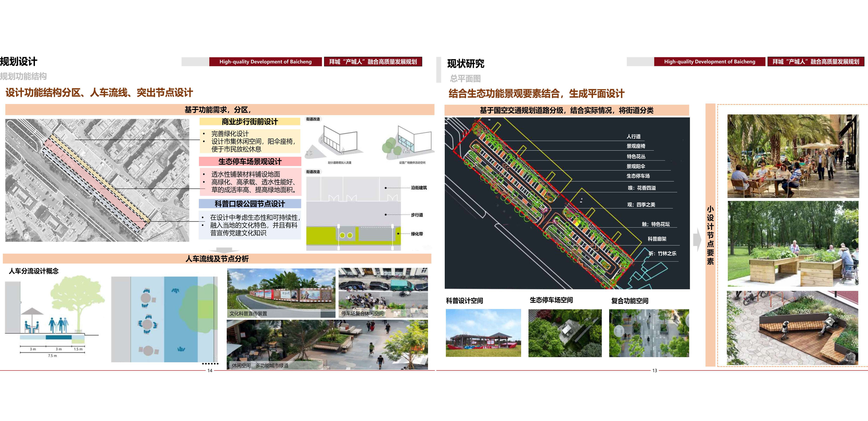Click the '触：特色花坛' annotation

(x=656, y=224)
